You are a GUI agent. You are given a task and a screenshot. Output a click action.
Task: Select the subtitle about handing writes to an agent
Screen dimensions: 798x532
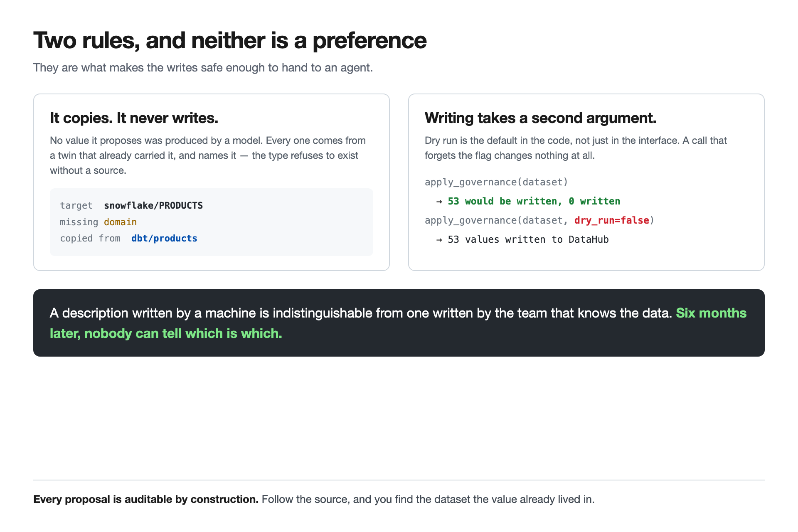(x=203, y=68)
